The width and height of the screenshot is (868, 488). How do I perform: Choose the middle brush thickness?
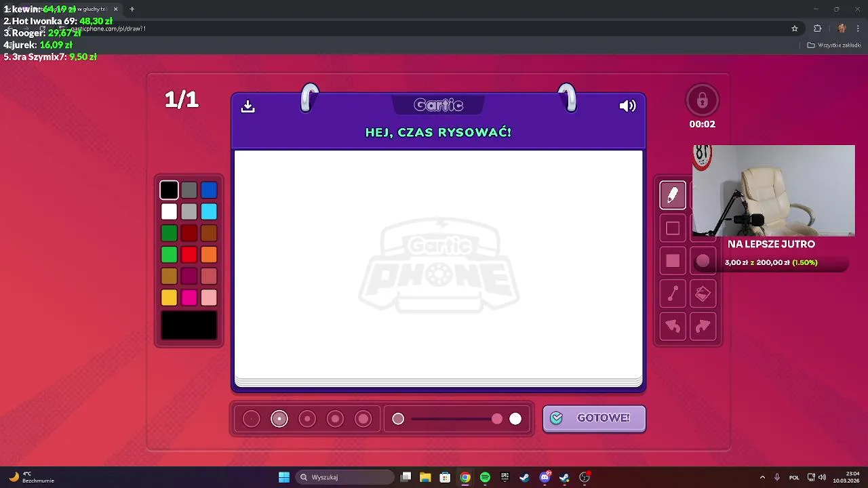[307, 419]
